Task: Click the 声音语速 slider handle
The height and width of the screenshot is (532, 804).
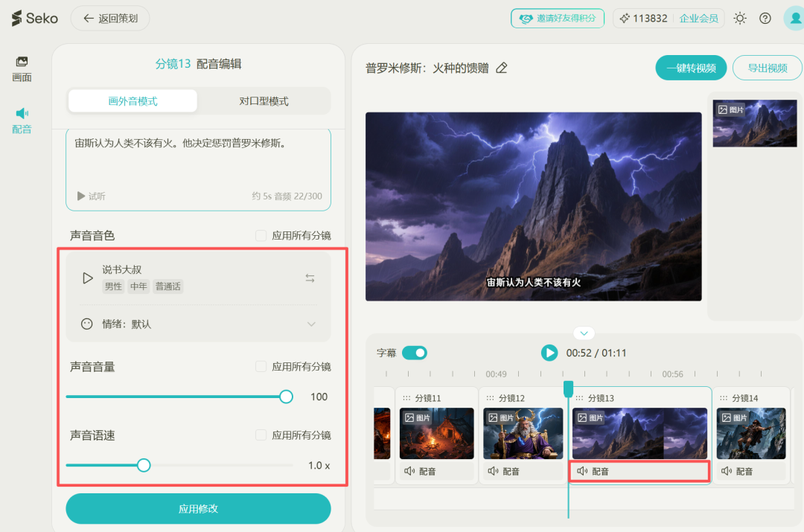Action: (x=144, y=465)
